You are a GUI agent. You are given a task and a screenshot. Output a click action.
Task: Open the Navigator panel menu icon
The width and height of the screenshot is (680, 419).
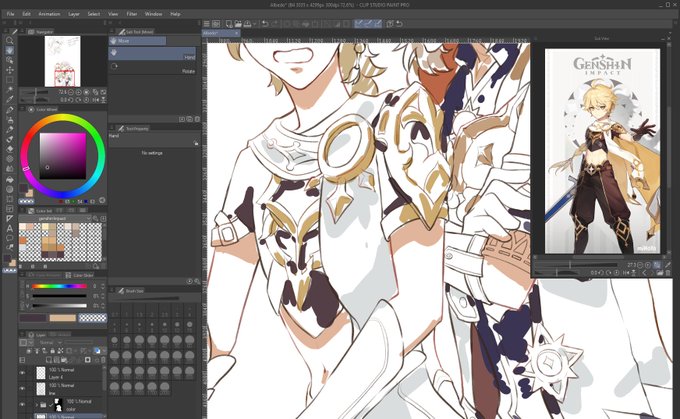point(21,32)
